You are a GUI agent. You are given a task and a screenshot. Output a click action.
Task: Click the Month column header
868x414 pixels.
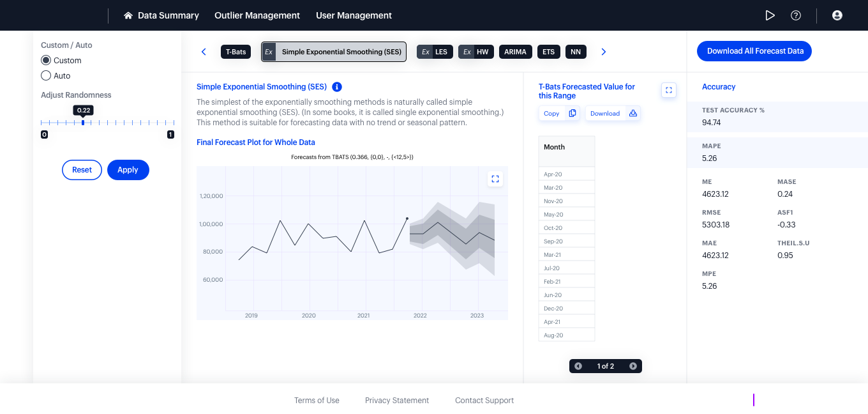[x=567, y=151]
